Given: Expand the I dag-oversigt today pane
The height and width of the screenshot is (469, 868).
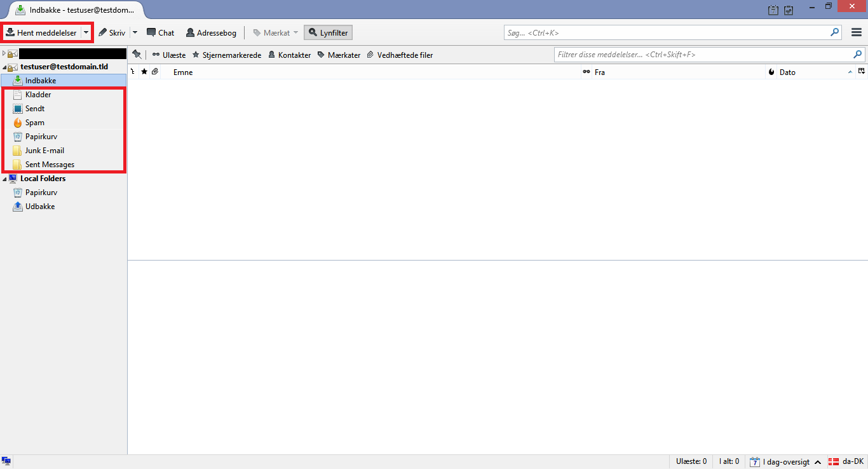Looking at the screenshot, I should tap(818, 462).
